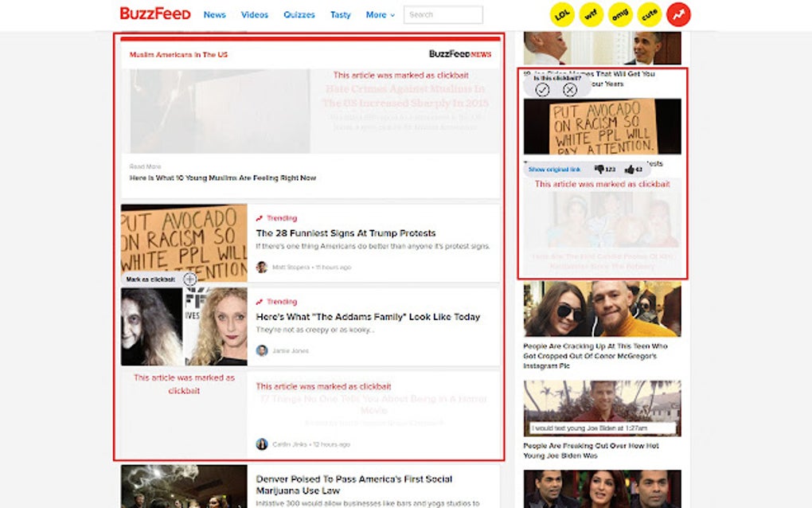This screenshot has width=812, height=508.
Task: Open the red trending arrow icon
Action: point(677,14)
